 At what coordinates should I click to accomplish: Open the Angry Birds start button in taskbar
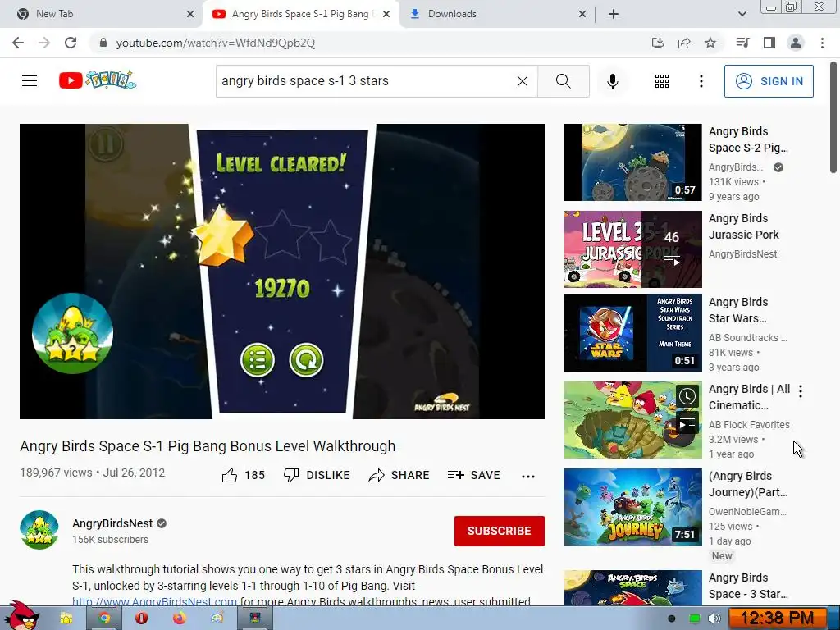pos(22,616)
